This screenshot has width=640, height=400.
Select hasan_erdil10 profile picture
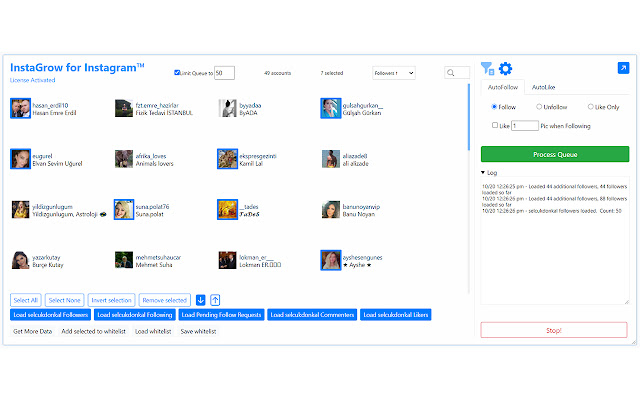(x=20, y=108)
